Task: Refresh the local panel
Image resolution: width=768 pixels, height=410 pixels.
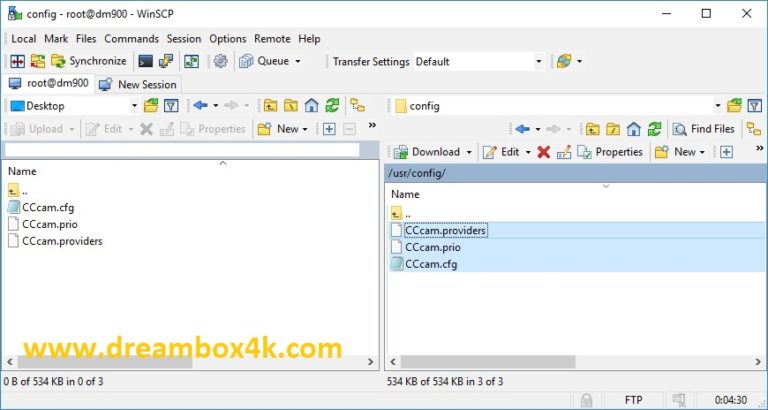Action: (332, 105)
